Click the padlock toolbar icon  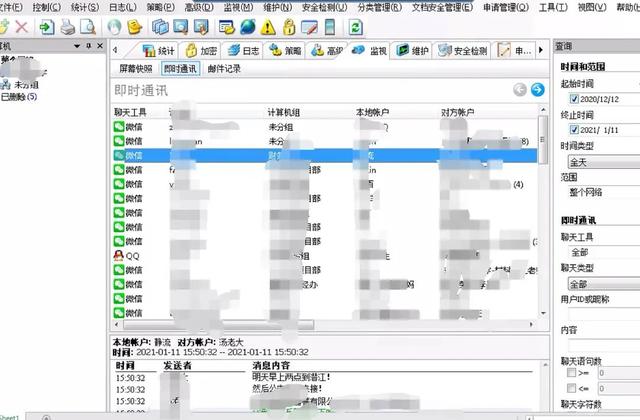[289, 27]
